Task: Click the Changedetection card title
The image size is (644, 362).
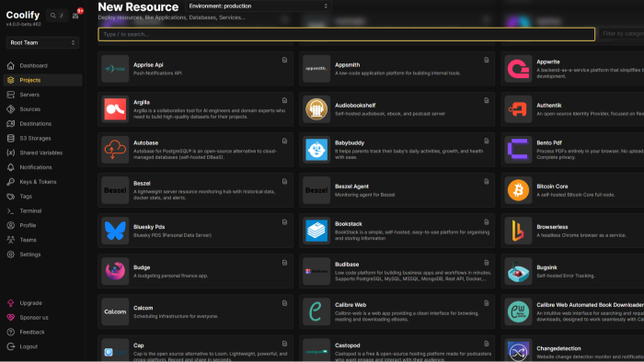Action: coord(558,348)
